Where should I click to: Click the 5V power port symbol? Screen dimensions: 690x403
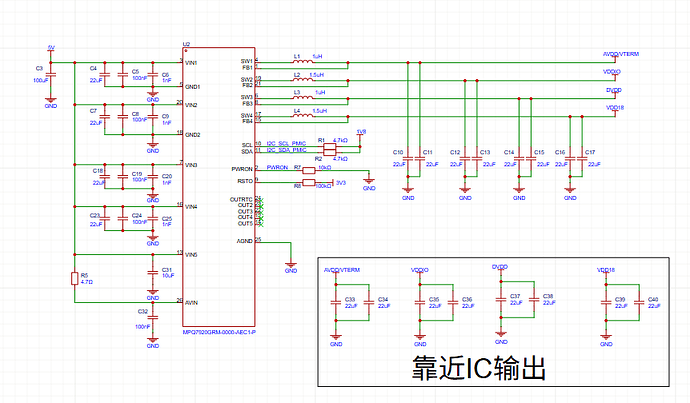click(51, 49)
